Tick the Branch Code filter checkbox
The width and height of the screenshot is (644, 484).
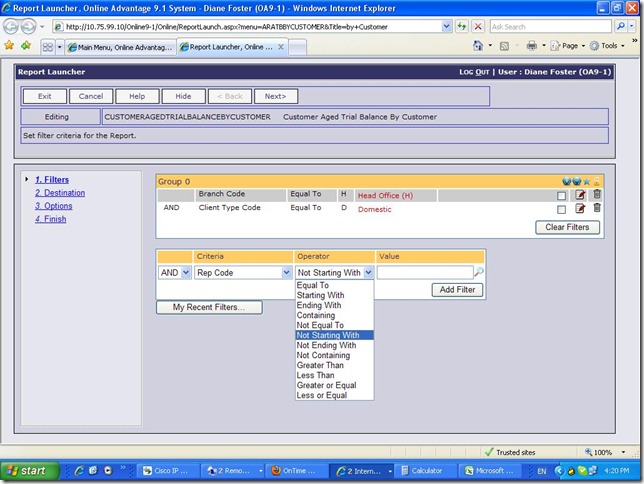click(x=562, y=196)
